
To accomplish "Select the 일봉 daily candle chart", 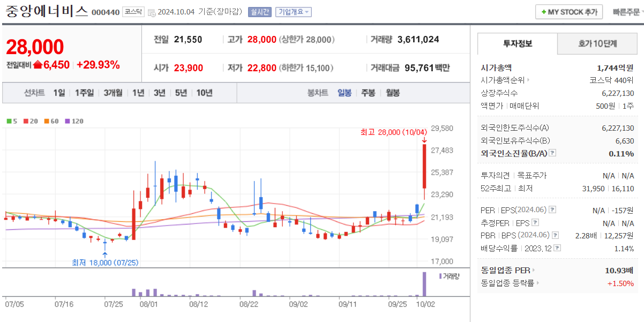I will pos(345,93).
